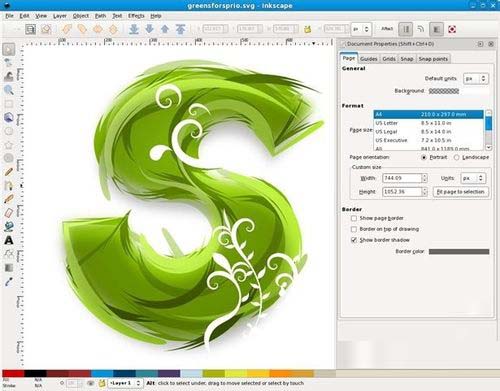Screen dimensions: 500x391
Task: Select the Selector arrow tool
Action: coord(9,50)
